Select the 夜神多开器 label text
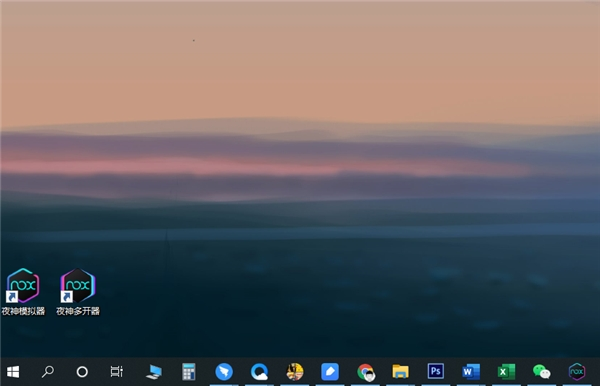The width and height of the screenshot is (600, 386). [78, 311]
